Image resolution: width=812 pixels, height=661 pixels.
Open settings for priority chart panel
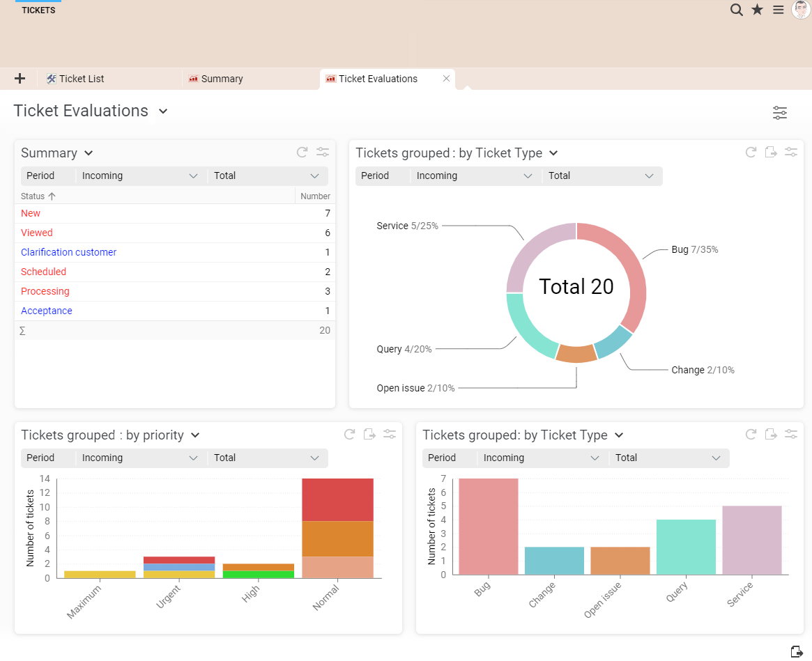click(390, 435)
